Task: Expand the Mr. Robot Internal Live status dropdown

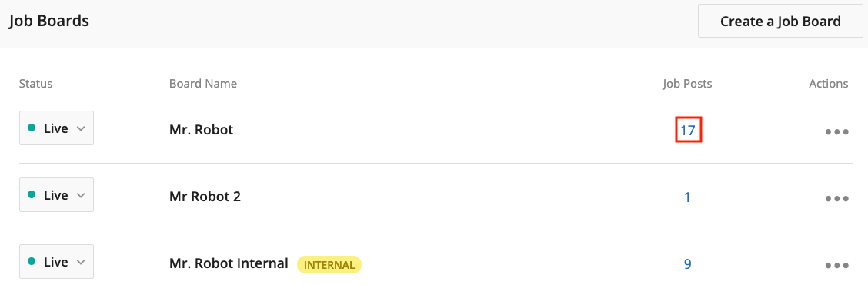Action: 56,262
